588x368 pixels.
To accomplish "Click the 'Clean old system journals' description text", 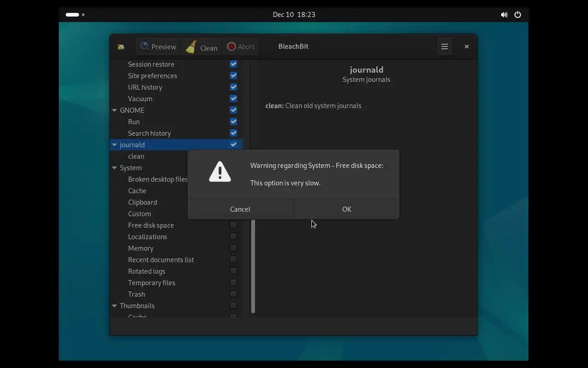I will pyautogui.click(x=323, y=106).
